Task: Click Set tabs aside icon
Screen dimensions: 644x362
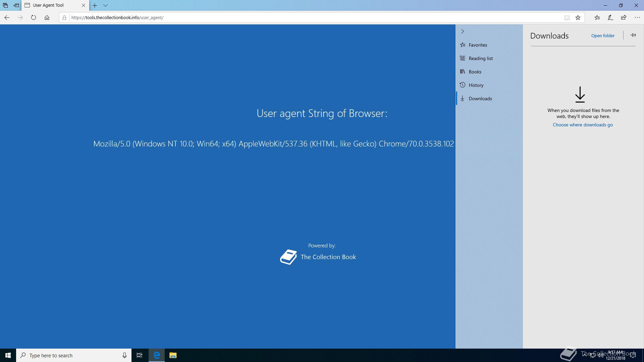Action: 16,5
